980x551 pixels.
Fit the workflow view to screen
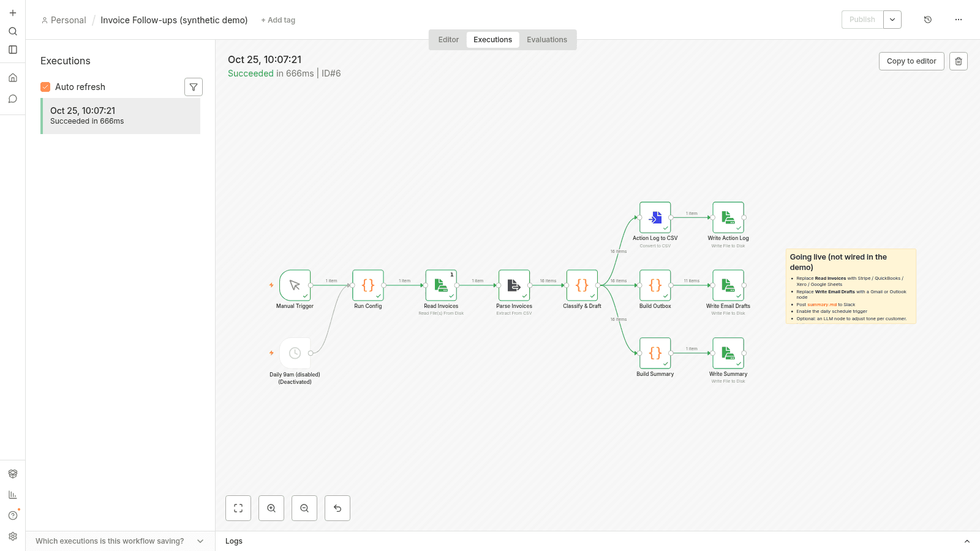click(238, 508)
